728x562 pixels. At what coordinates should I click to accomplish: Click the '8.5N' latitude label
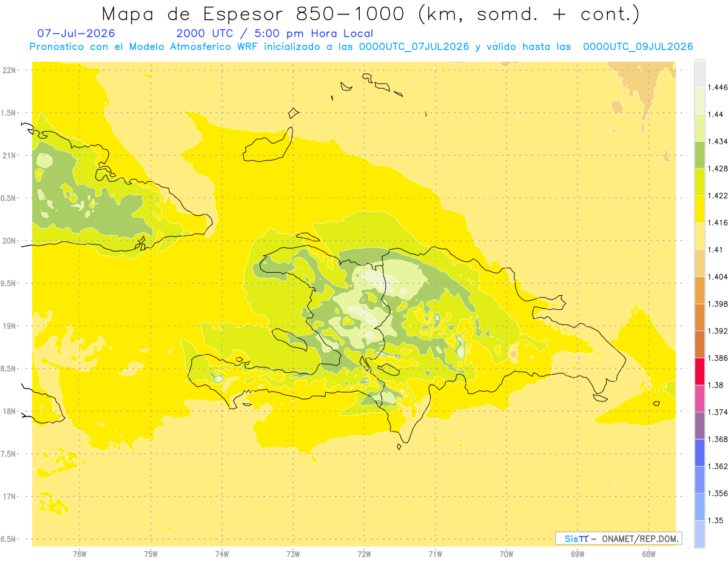coord(9,369)
